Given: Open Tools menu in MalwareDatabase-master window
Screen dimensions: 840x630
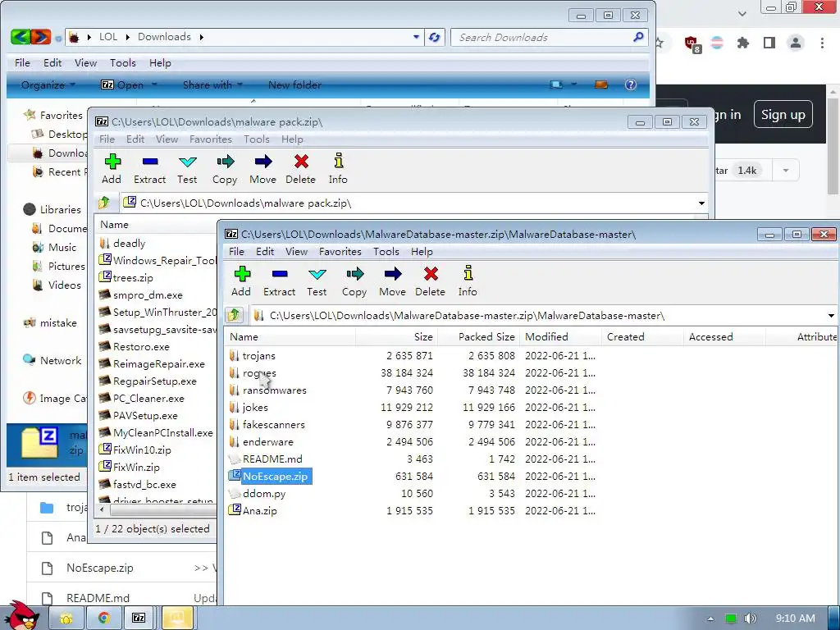Looking at the screenshot, I should point(386,251).
